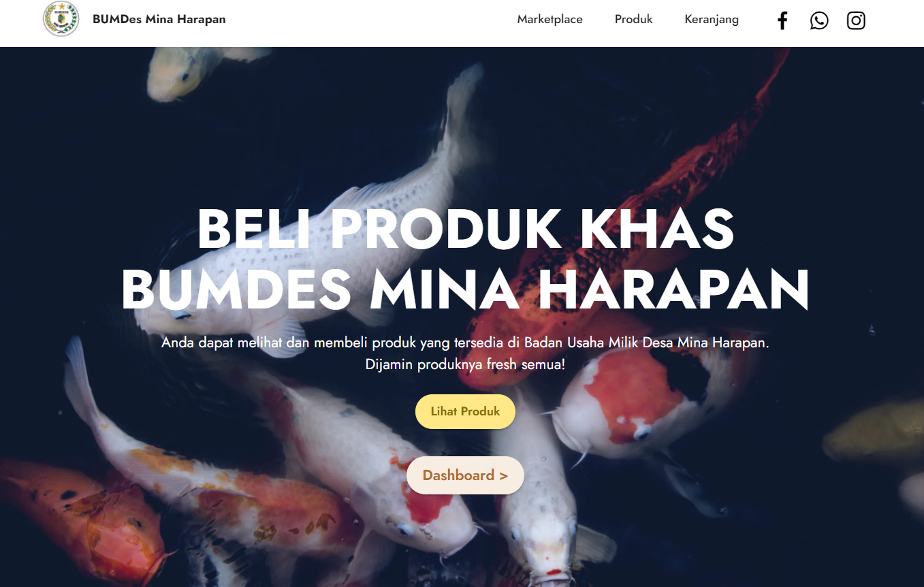This screenshot has width=924, height=587.
Task: Click the Anda dapat melihat description text
Action: [465, 343]
